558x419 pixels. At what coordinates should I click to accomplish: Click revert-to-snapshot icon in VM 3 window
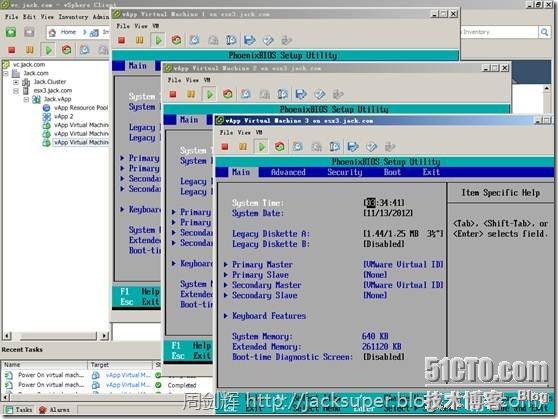click(316, 147)
